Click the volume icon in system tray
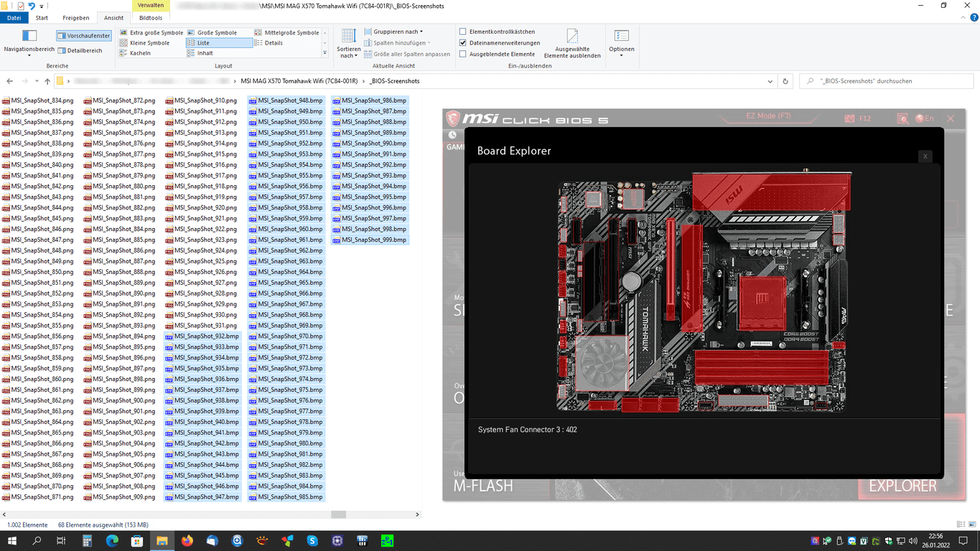Image resolution: width=980 pixels, height=551 pixels. tap(913, 540)
